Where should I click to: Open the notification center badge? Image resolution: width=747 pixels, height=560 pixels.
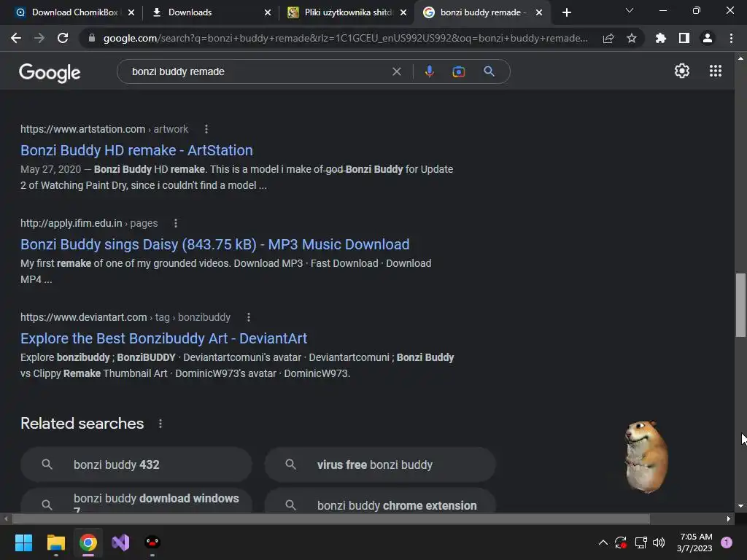tap(727, 542)
